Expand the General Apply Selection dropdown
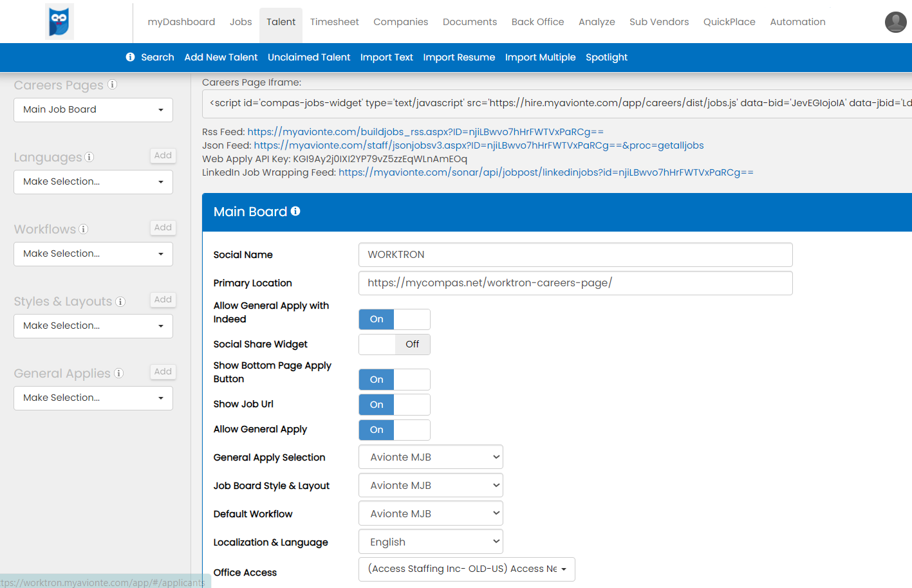 pos(431,457)
